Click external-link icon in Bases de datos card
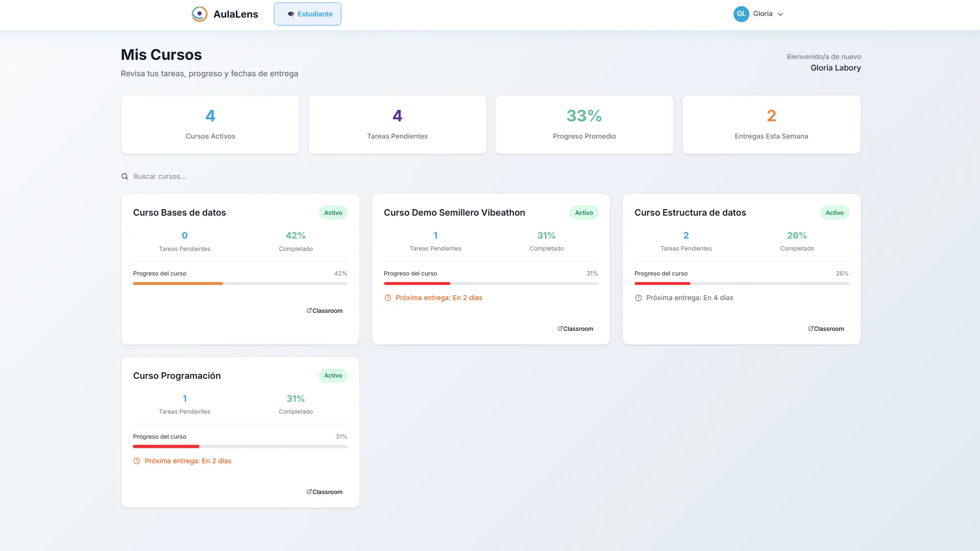Screen dimensions: 980x551 click(309, 311)
